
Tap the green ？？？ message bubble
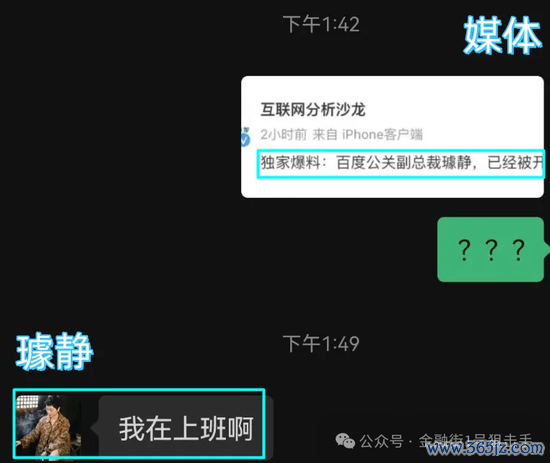(x=491, y=249)
